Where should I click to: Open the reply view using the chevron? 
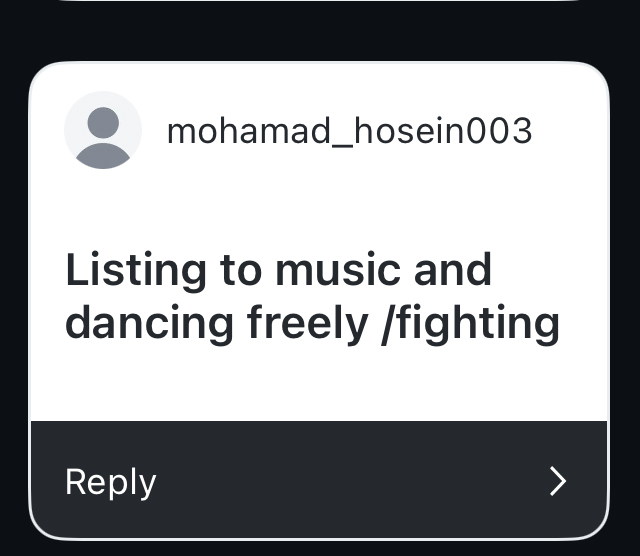558,481
